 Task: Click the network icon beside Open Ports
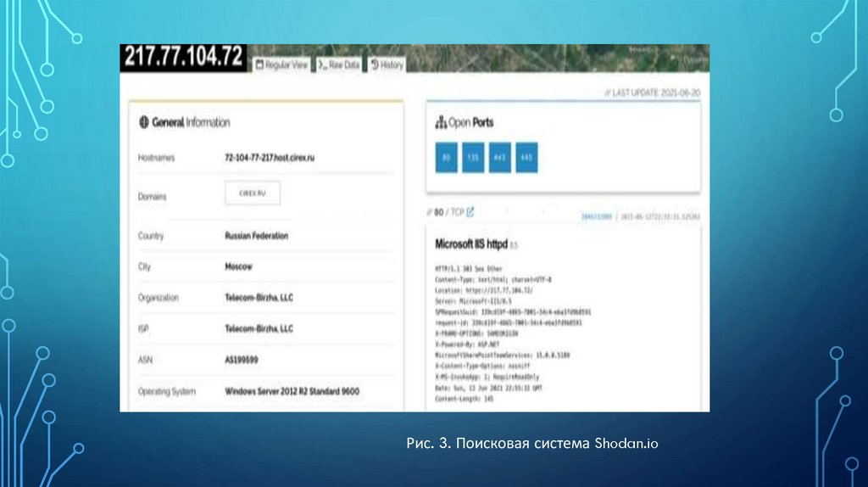coord(441,122)
